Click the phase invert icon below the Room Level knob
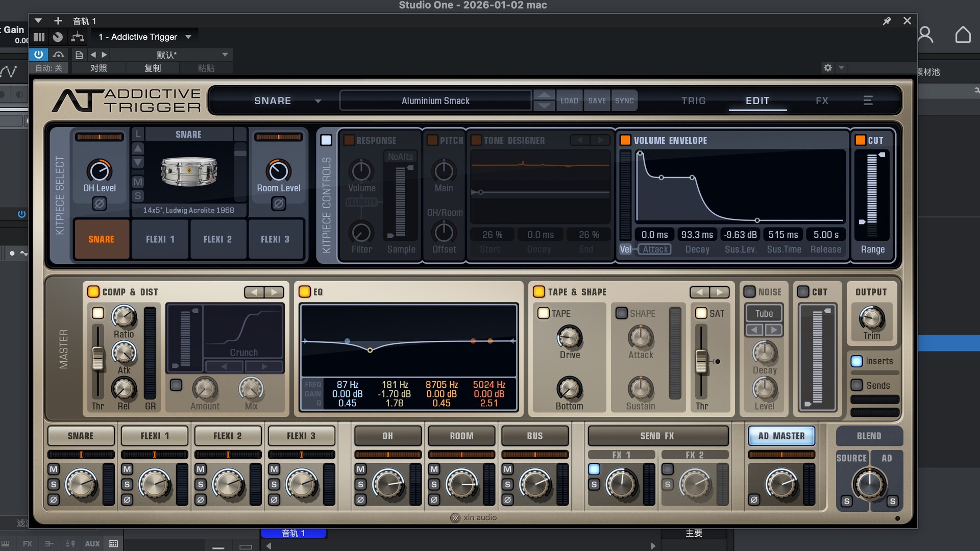 tap(278, 204)
